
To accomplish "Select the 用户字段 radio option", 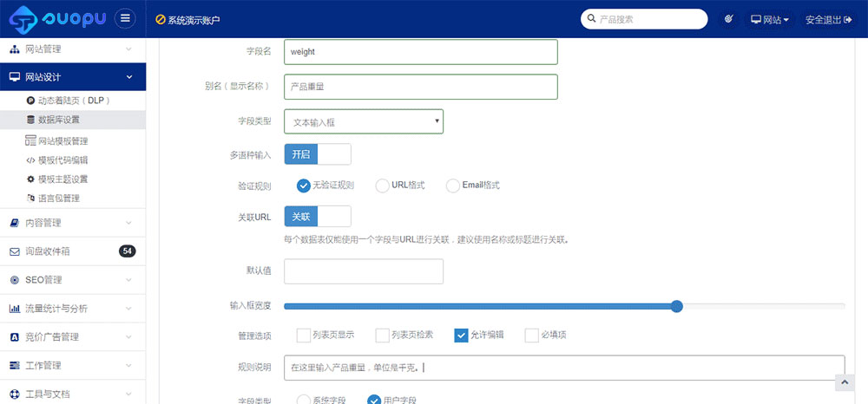I will [x=374, y=400].
